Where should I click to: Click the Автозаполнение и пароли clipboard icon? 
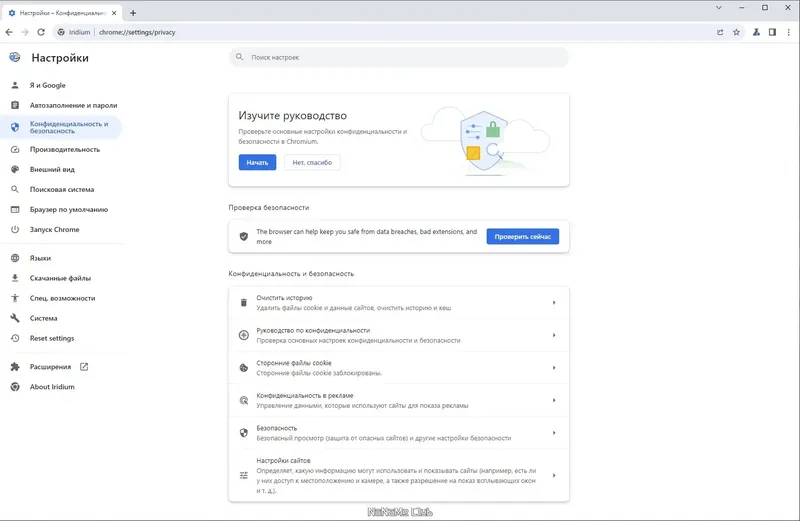[x=15, y=105]
